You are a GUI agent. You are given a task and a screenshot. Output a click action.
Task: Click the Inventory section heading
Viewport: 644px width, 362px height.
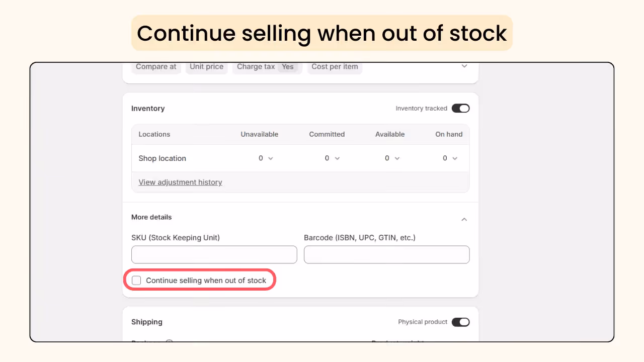(148, 108)
